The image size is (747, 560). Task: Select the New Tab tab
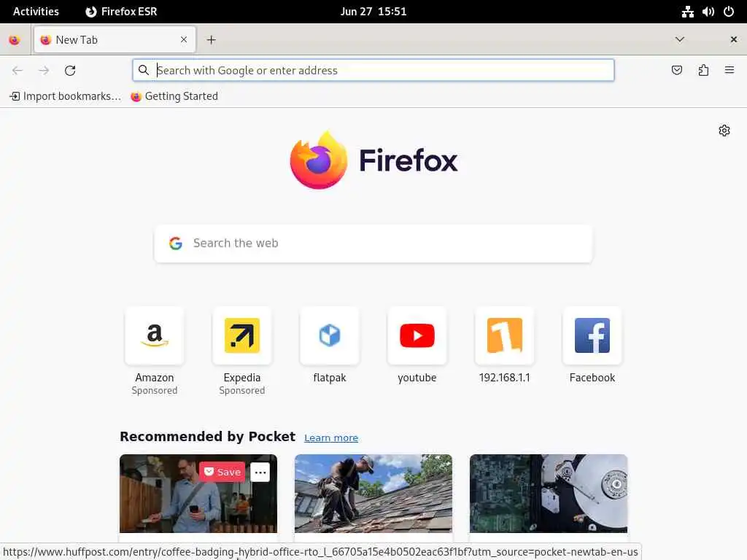[115, 39]
